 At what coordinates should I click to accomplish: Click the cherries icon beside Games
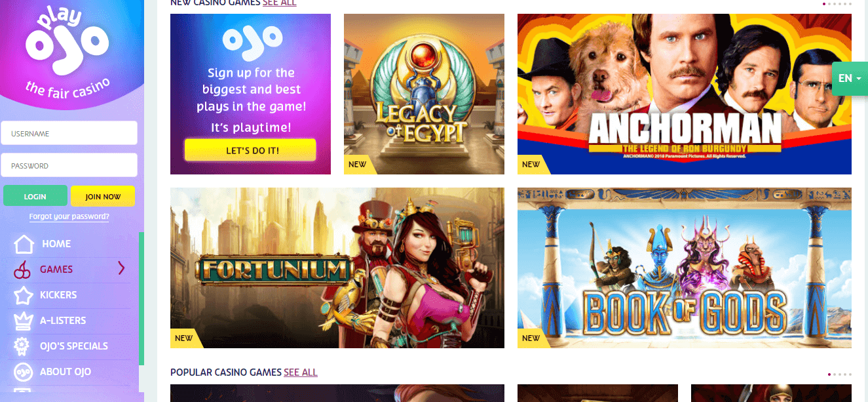(23, 270)
